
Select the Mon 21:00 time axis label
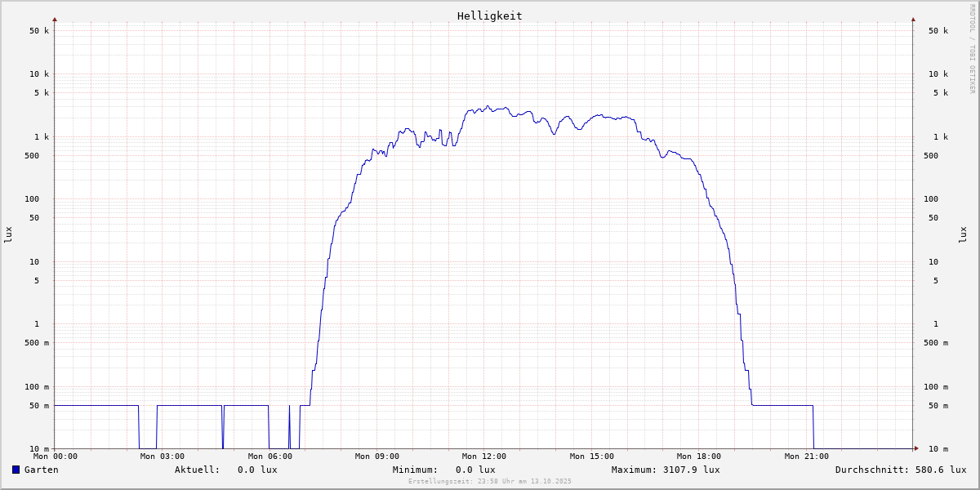point(807,457)
